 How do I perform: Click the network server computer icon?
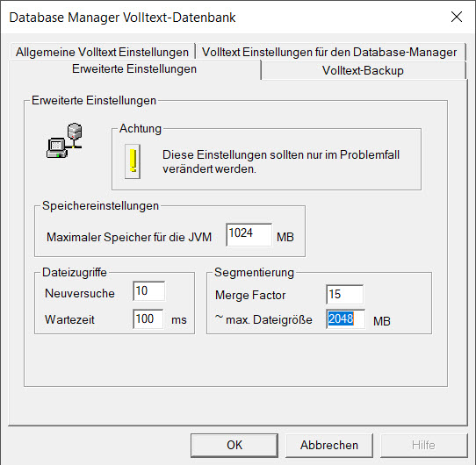tap(64, 140)
